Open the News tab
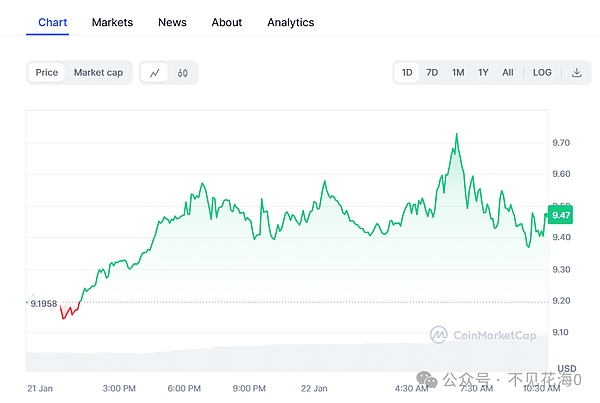Image resolution: width=600 pixels, height=403 pixels. pos(172,22)
